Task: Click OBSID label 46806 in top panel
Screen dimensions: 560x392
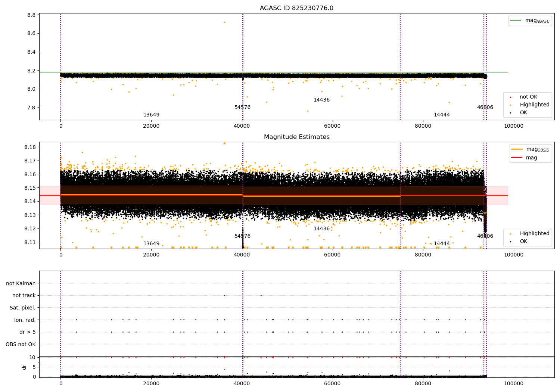Action: [485, 108]
